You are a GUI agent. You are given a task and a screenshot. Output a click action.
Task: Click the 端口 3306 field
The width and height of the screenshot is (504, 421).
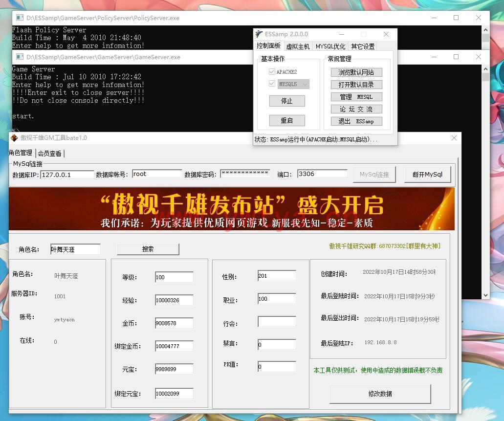(x=322, y=174)
